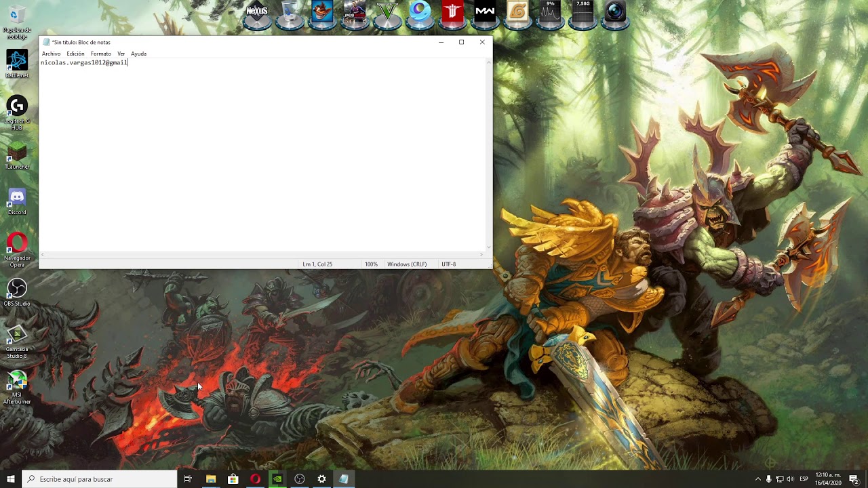Open the recycle bin icon in the dock

(x=290, y=14)
